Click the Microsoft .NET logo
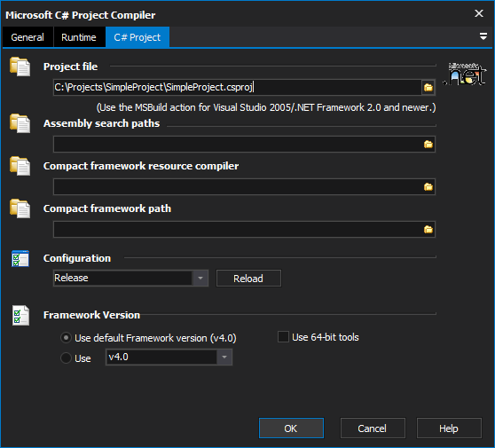 (x=465, y=74)
